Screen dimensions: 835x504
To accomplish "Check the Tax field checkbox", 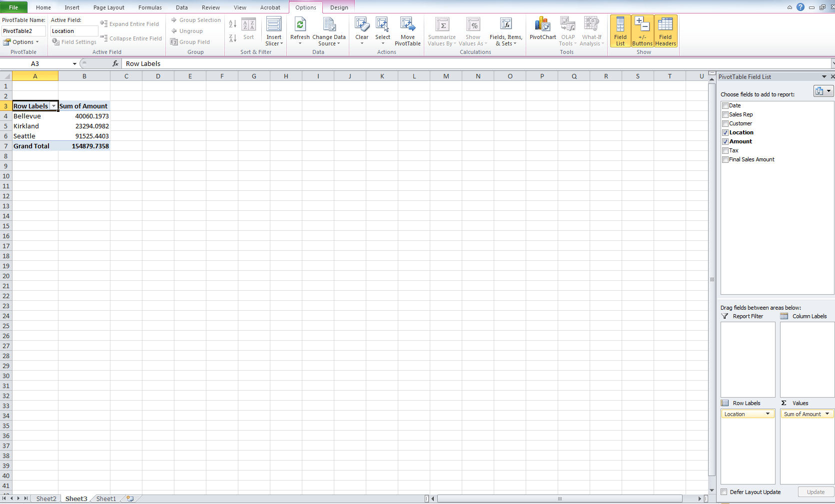I will [x=725, y=151].
